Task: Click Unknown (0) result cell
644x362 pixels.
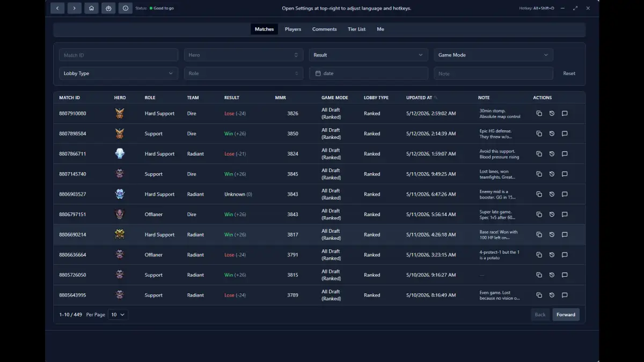Action: 238,194
